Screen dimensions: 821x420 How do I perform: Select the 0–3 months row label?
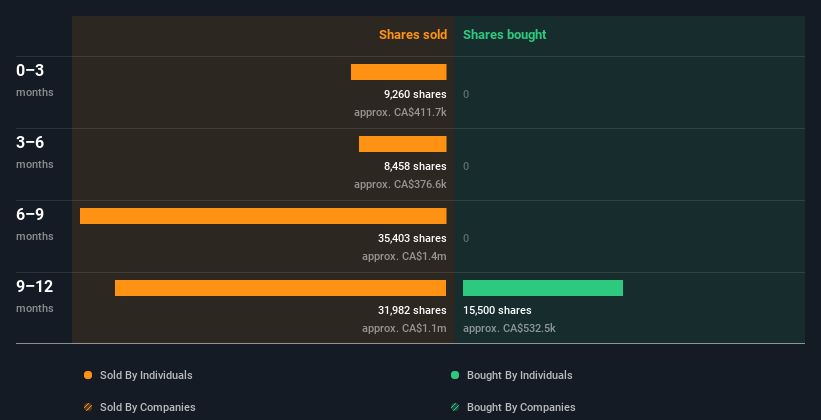point(35,80)
